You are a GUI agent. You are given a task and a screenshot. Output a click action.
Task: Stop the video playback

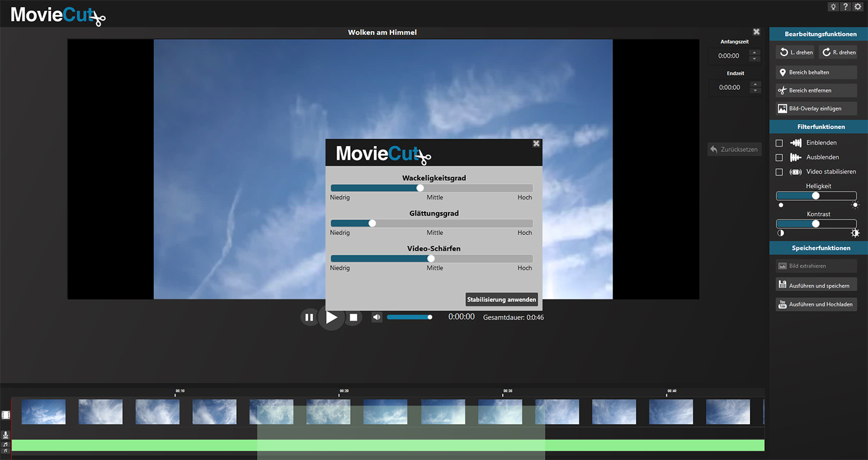354,317
